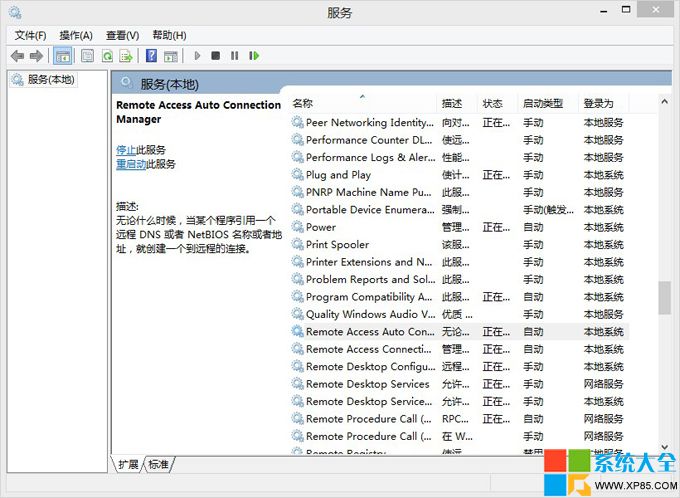Image resolution: width=680 pixels, height=498 pixels.
Task: Switch to the 标准 tab
Action: [159, 464]
